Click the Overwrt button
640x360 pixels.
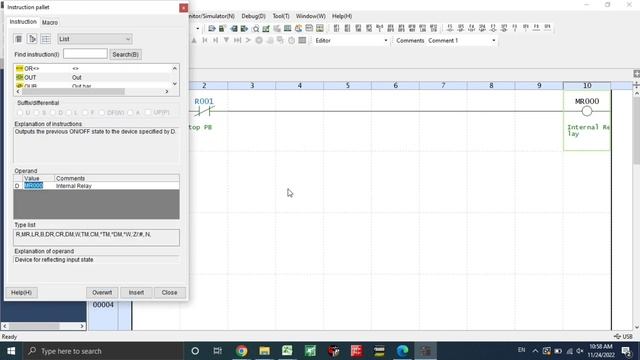(102, 292)
